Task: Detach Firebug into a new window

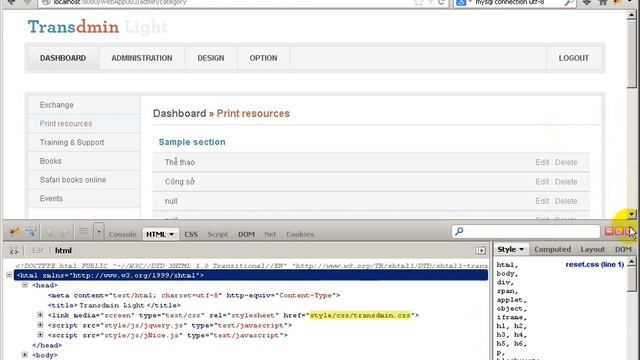Action: pos(619,231)
